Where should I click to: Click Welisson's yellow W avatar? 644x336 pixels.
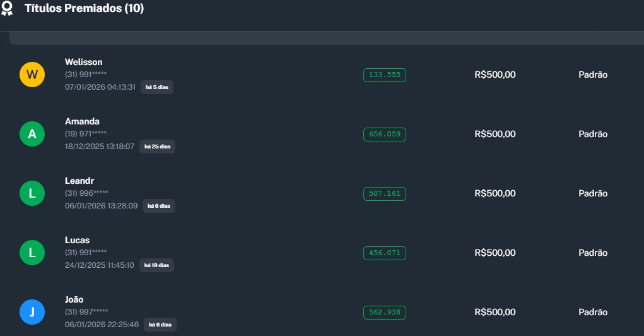32,75
